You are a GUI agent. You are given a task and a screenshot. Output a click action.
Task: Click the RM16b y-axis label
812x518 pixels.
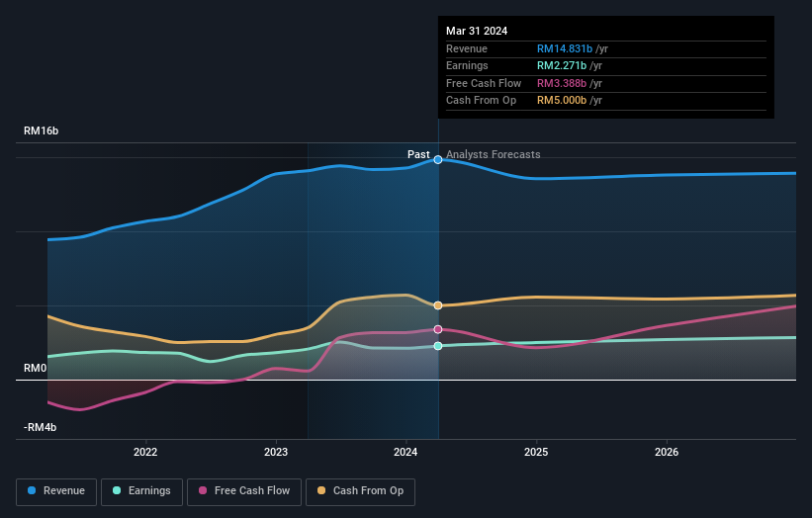[41, 130]
